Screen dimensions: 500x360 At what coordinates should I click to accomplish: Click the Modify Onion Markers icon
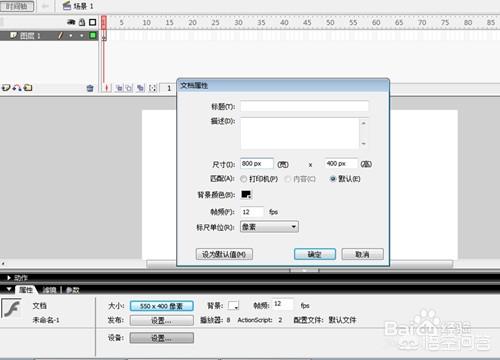coord(153,88)
